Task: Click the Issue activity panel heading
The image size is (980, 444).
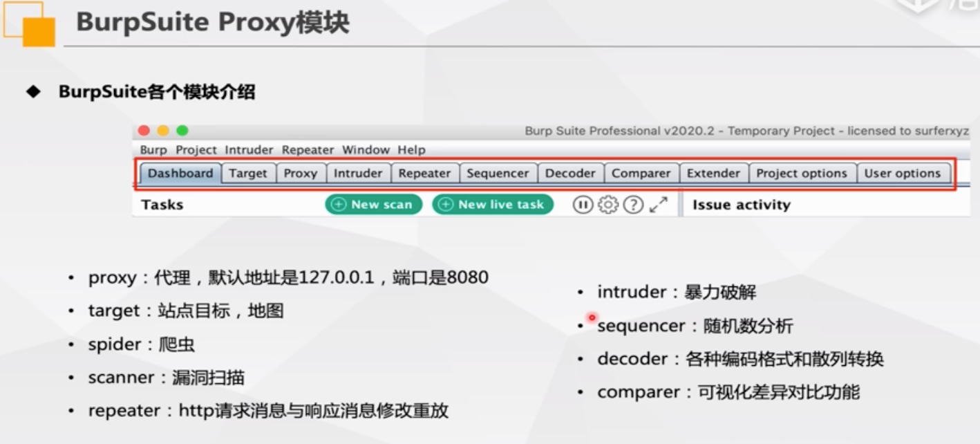Action: [741, 205]
